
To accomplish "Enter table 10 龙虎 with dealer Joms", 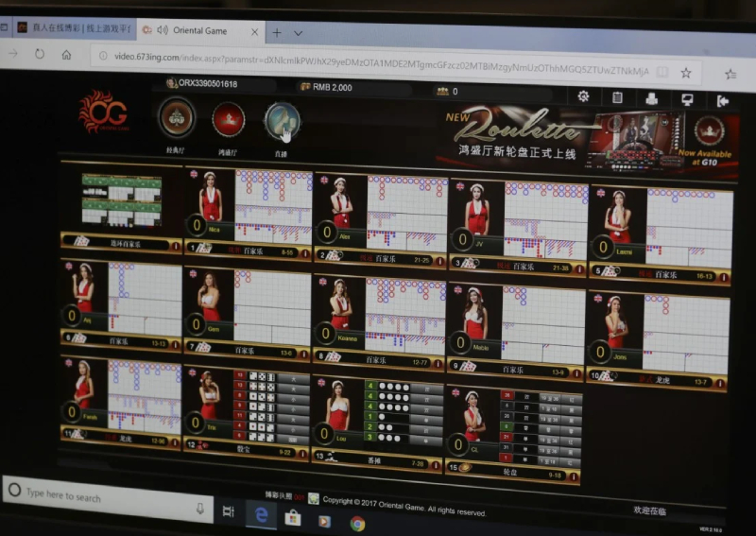I will click(x=657, y=340).
